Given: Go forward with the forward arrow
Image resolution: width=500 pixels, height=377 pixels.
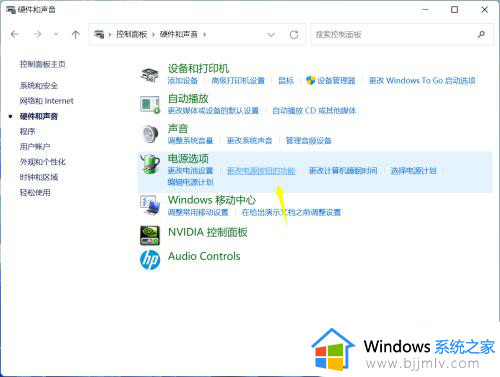Looking at the screenshot, I should click(x=37, y=34).
